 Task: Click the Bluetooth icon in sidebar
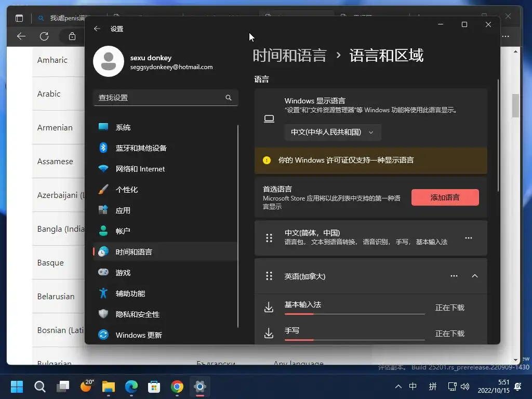coord(103,148)
